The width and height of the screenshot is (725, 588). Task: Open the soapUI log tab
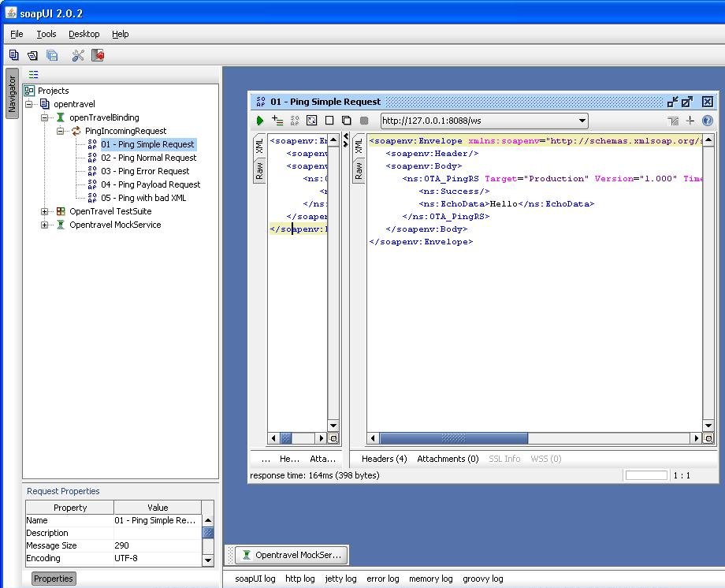(255, 579)
